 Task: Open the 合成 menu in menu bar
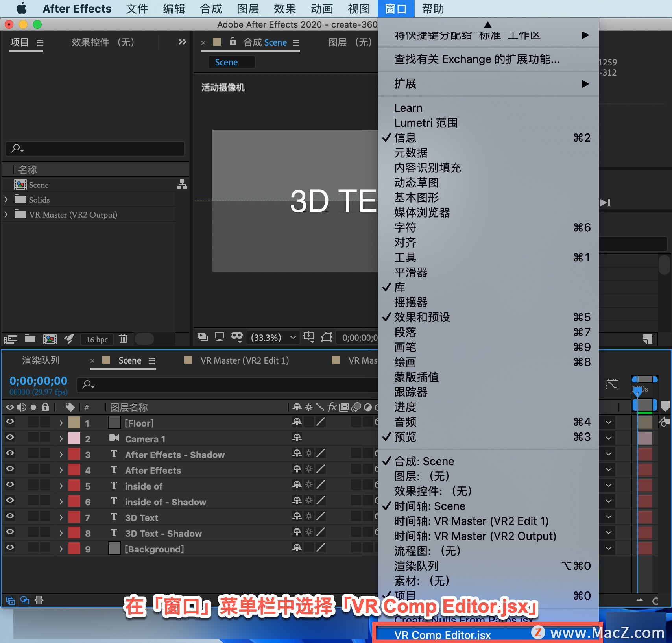(x=211, y=9)
